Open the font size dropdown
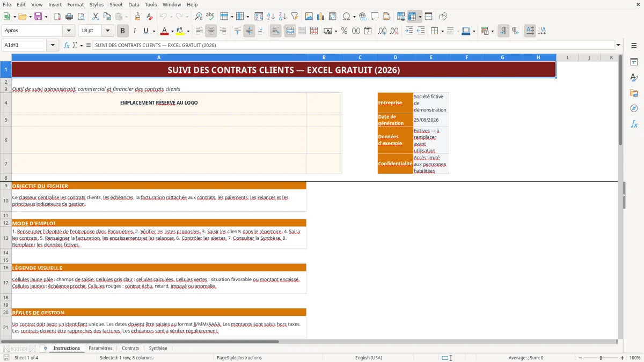 108,31
